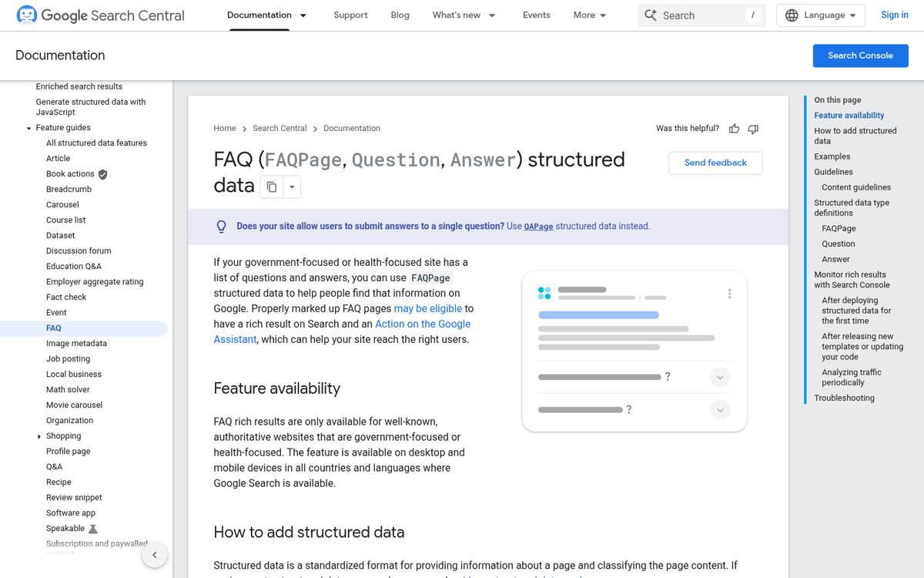Click the search magnifier icon
Image resolution: width=924 pixels, height=578 pixels.
(651, 15)
